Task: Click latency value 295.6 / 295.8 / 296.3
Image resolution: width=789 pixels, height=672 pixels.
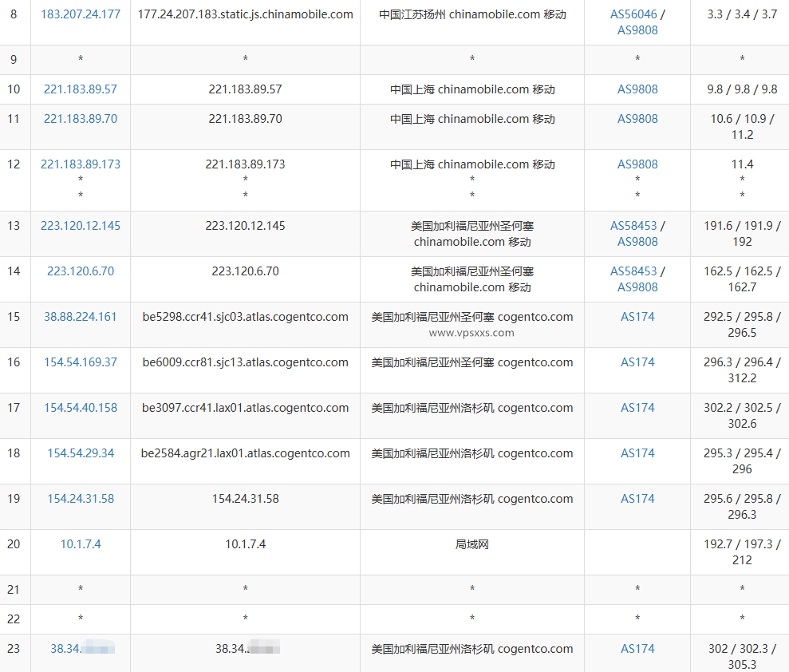Action: pyautogui.click(x=742, y=507)
